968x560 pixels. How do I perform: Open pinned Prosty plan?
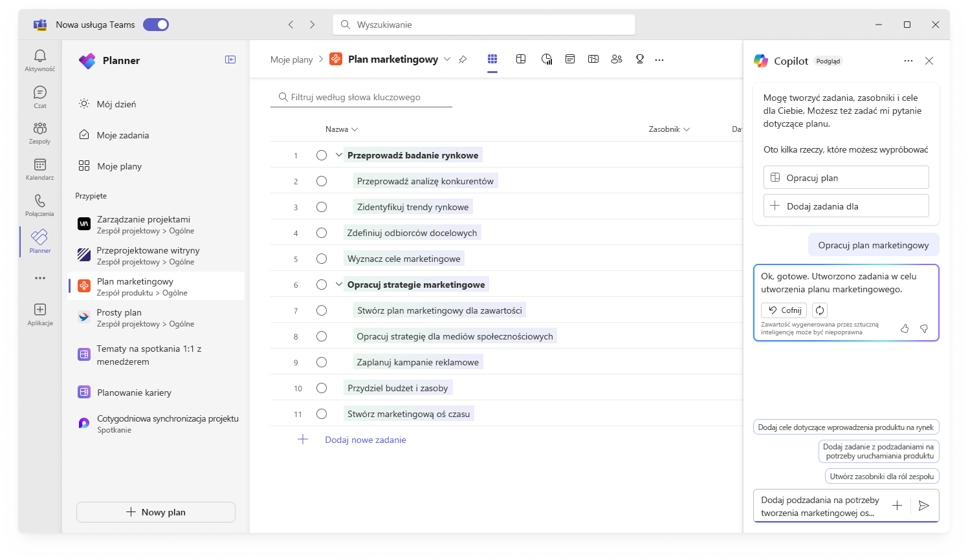156,318
